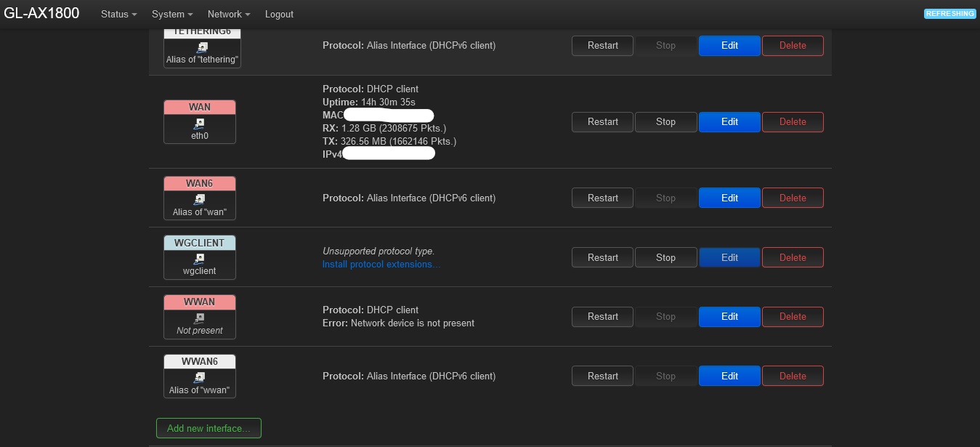Screen dimensions: 980x447
Task: Expand the System dropdown menu
Action: pos(172,14)
